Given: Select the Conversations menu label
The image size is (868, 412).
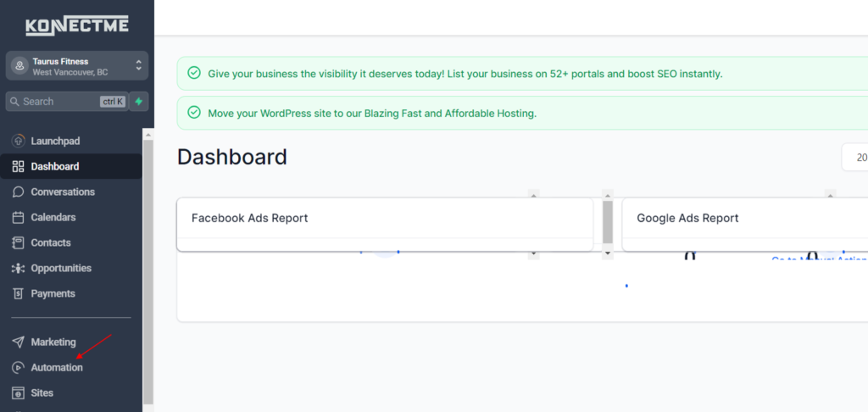Looking at the screenshot, I should tap(63, 192).
